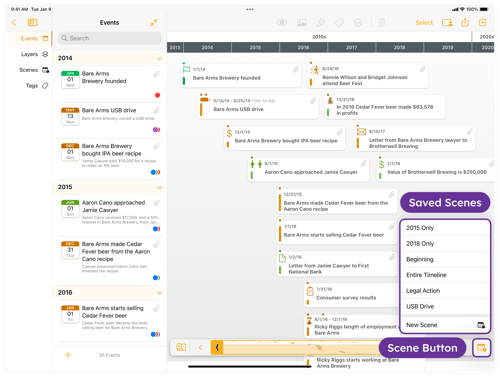Switch to the Layers tab

click(x=34, y=54)
